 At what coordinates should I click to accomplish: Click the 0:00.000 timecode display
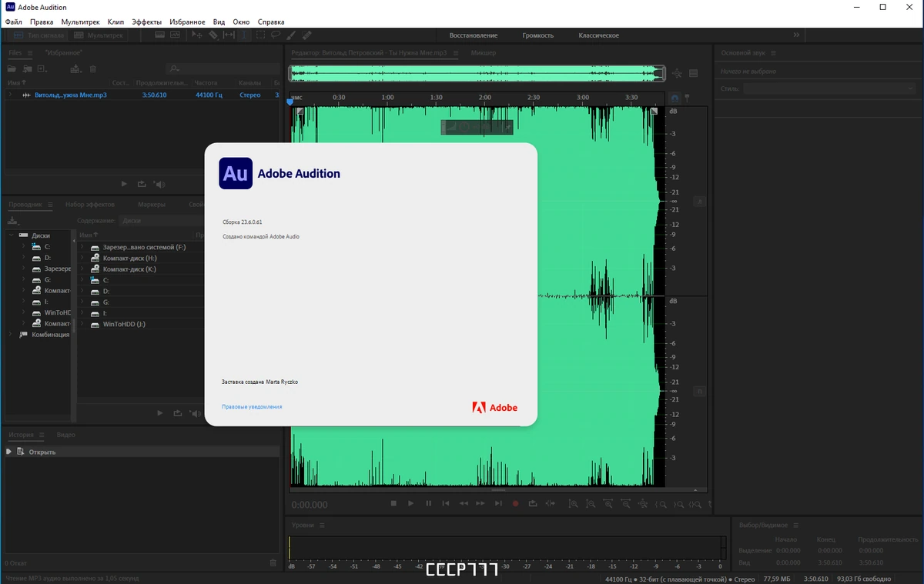click(x=310, y=505)
